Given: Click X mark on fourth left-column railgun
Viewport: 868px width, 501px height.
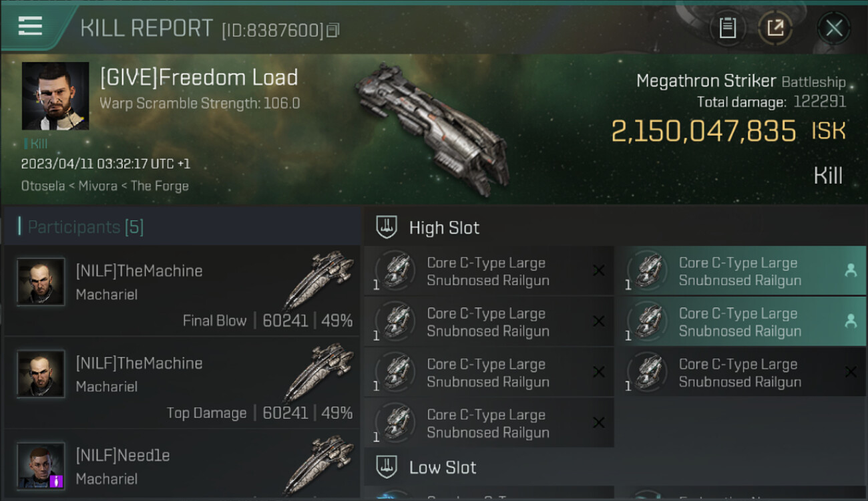Looking at the screenshot, I should (599, 423).
